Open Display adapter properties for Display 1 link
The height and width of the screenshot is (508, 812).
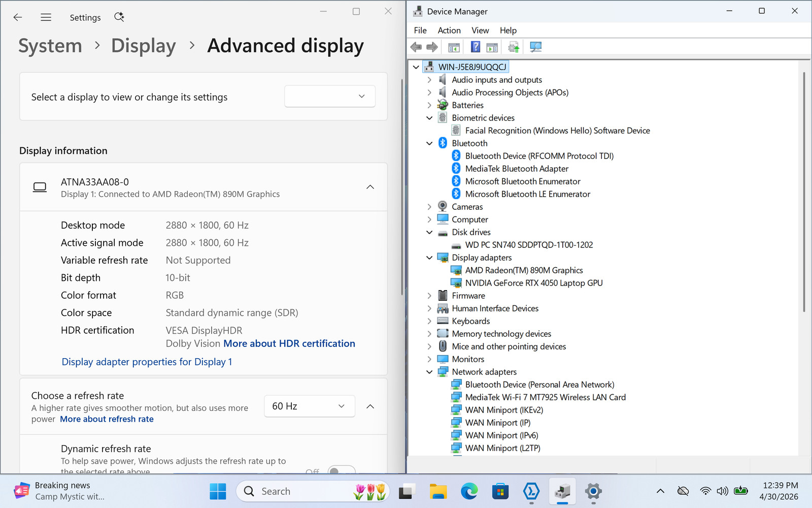(x=147, y=362)
